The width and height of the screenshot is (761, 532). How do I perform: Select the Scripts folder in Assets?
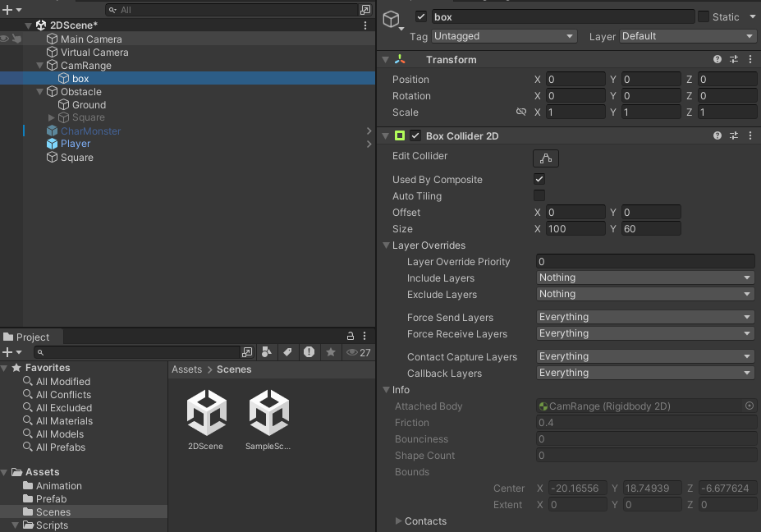point(52,525)
